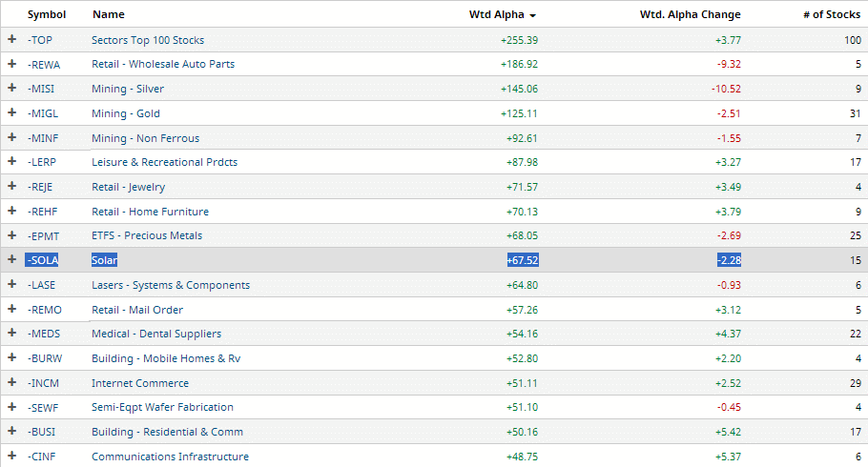Viewport: 868px width, 467px height.
Task: Open the Solar sector link
Action: click(104, 260)
